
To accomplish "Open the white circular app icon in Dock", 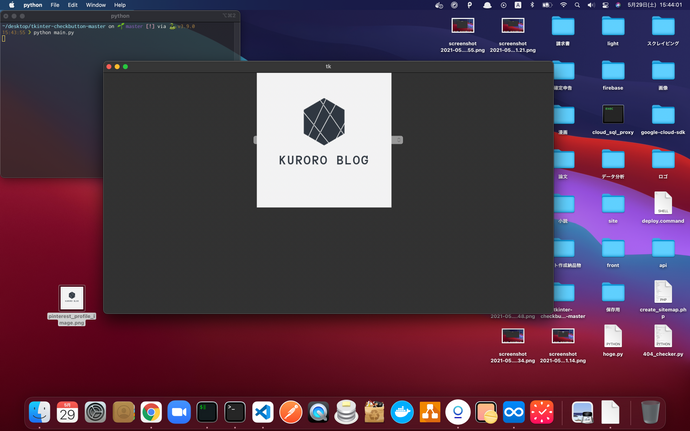I will pos(458,412).
